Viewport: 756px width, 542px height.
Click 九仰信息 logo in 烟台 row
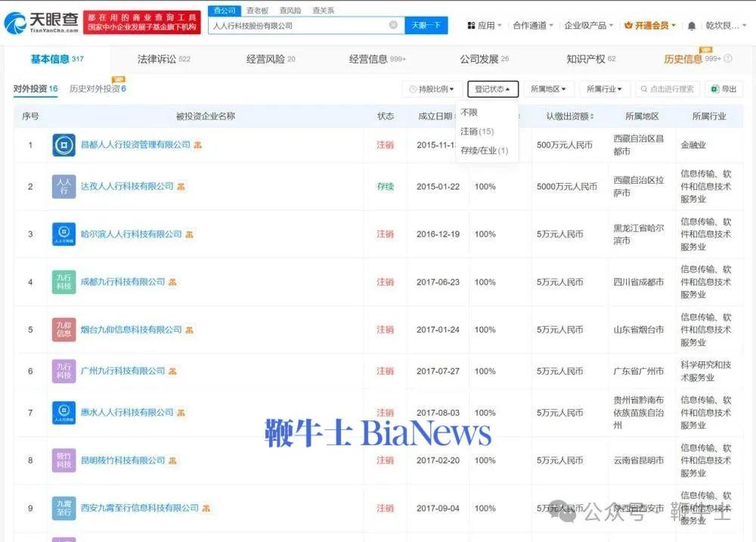tap(64, 330)
